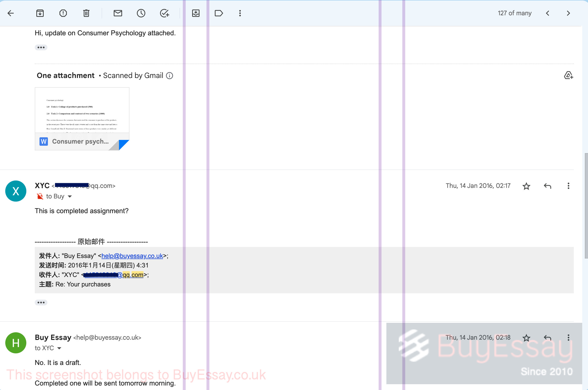The height and width of the screenshot is (390, 588).
Task: Add the conversation to Tasks
Action: point(165,13)
